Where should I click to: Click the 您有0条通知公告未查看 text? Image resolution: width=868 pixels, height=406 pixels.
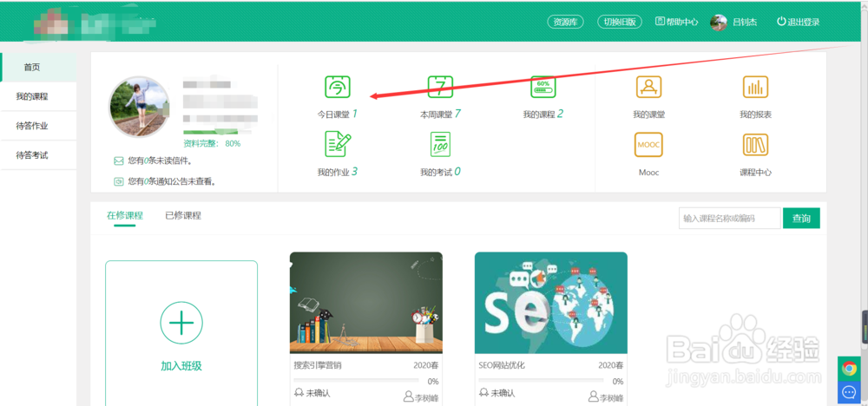(172, 181)
